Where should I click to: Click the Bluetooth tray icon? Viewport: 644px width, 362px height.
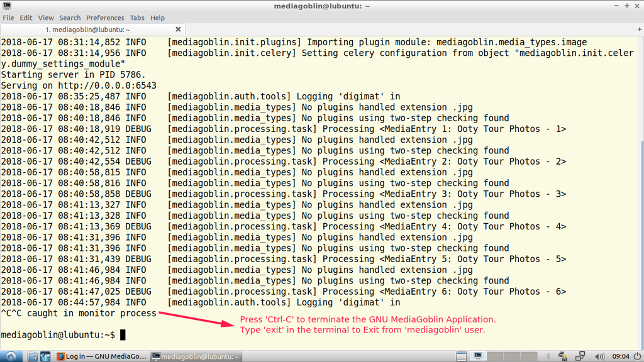tap(548, 356)
